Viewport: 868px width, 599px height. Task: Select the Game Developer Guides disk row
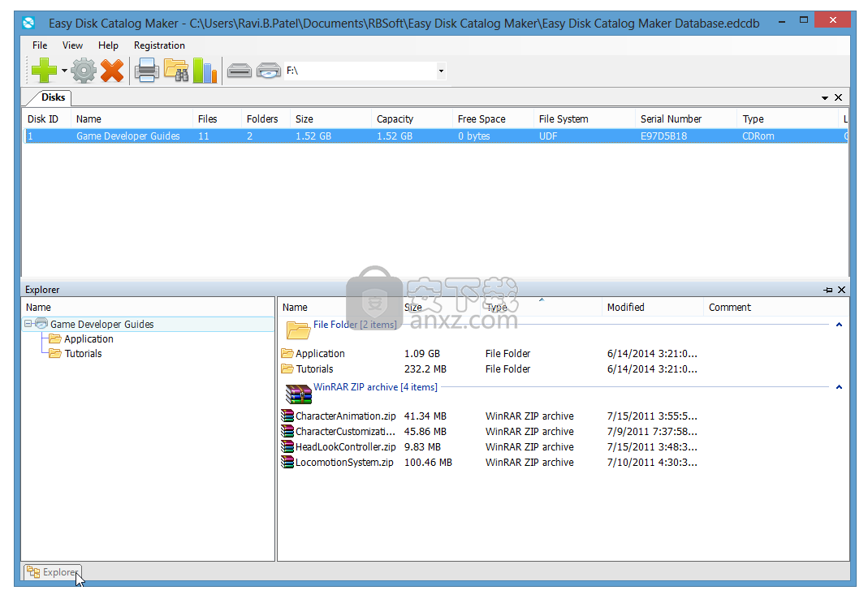pos(435,136)
